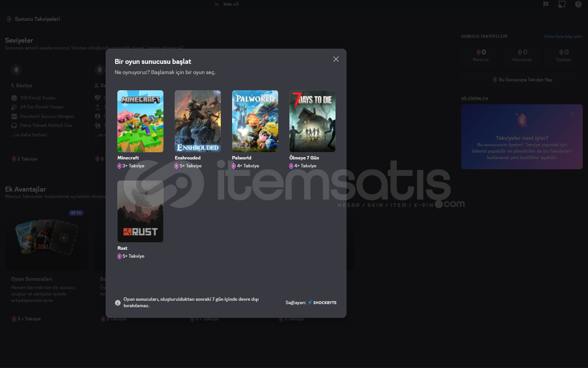Click the Ölmeye 7 Gün title label
This screenshot has width=588, height=368.
(304, 158)
